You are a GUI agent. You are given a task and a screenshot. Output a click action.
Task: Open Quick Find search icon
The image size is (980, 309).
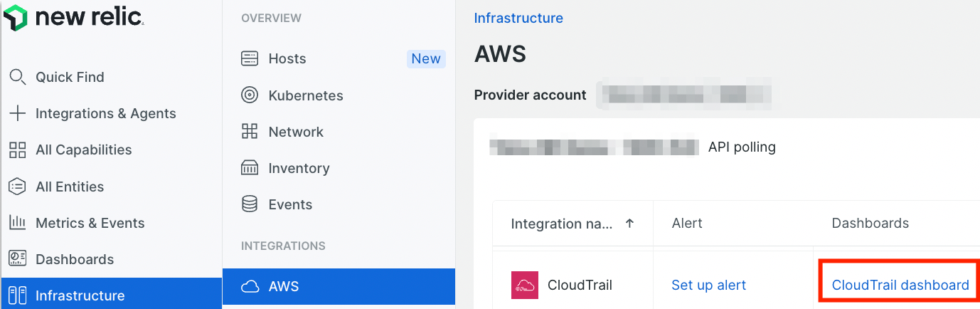(17, 77)
